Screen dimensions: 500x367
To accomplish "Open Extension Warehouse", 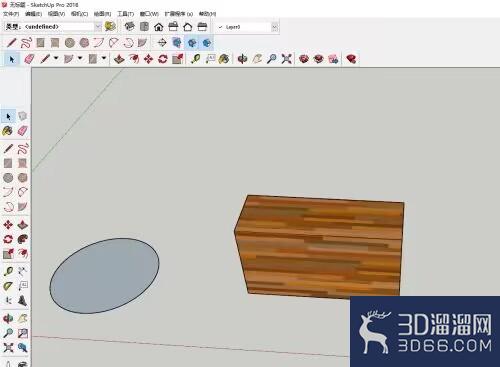I will [318, 59].
